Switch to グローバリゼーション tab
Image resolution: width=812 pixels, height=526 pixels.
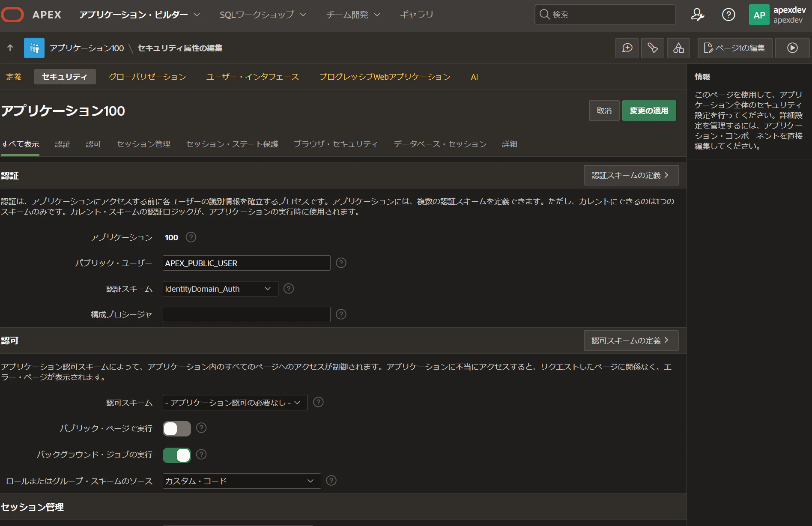point(147,77)
